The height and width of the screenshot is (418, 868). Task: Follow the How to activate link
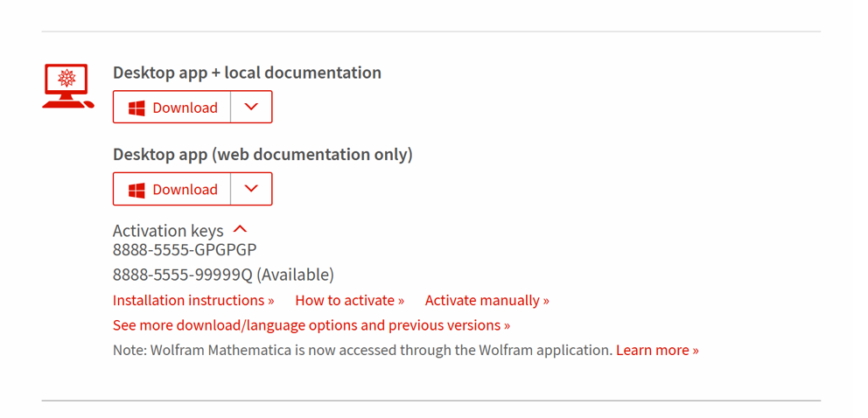pos(349,300)
